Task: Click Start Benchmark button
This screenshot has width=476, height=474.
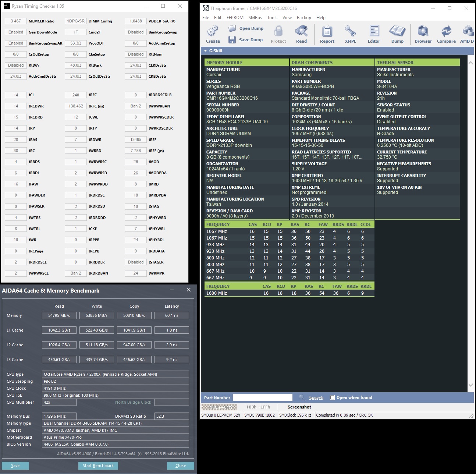Action: tap(98, 466)
